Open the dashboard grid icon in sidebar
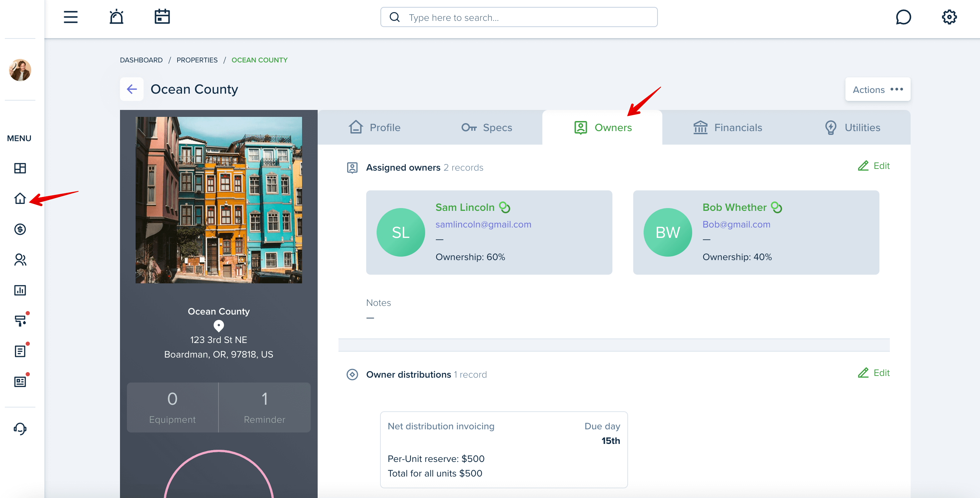The width and height of the screenshot is (980, 498). [20, 168]
